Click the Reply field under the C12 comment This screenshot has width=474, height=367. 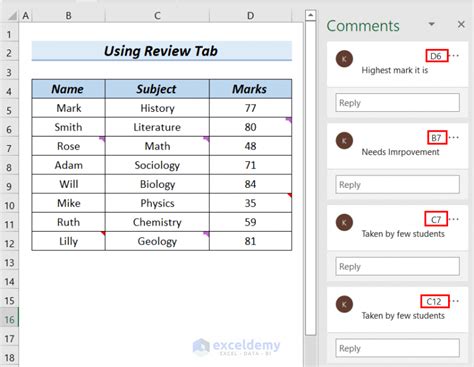pos(397,348)
